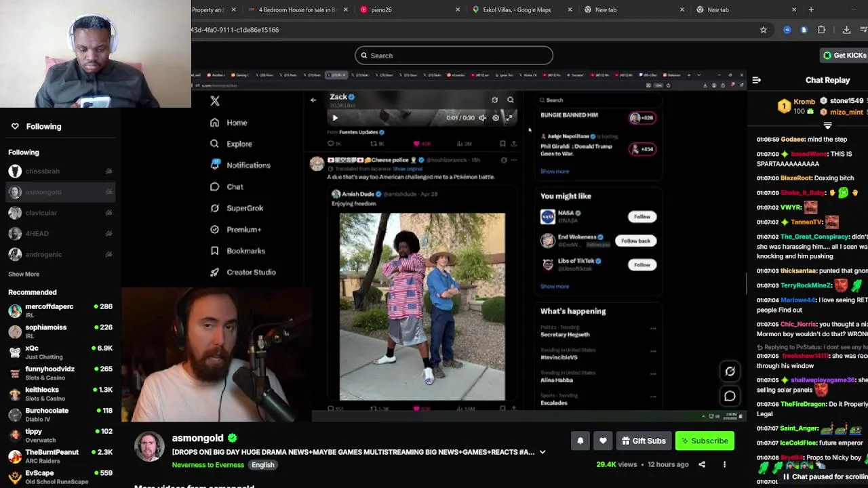Viewport: 868px width, 488px height.
Task: Click the search icon on Zack's header
Action: (x=511, y=100)
